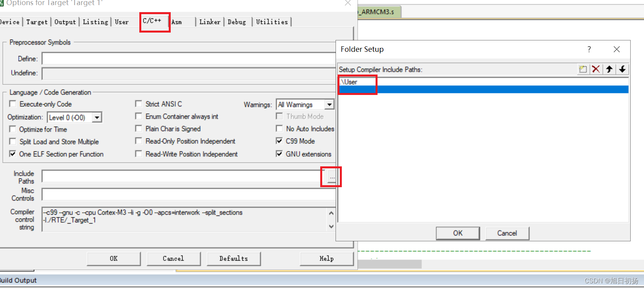The height and width of the screenshot is (288, 644).
Task: Disable GNU extensions checkbox
Action: (279, 154)
